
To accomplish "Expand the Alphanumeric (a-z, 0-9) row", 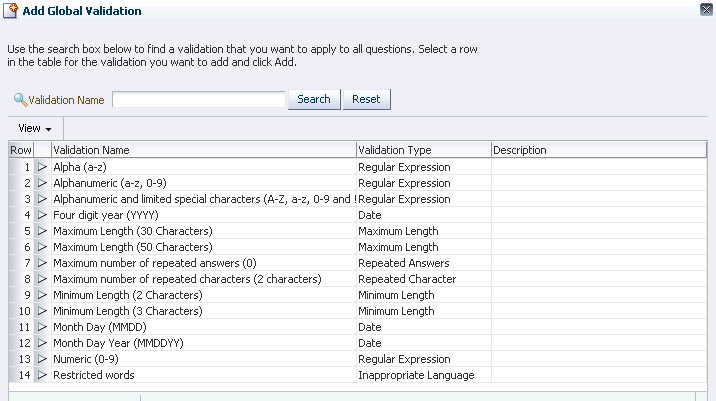I will coord(42,183).
